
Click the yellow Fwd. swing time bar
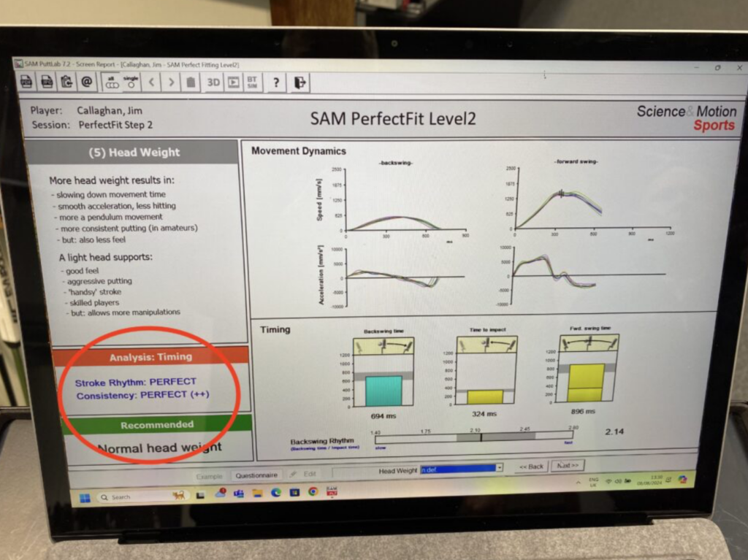[587, 383]
